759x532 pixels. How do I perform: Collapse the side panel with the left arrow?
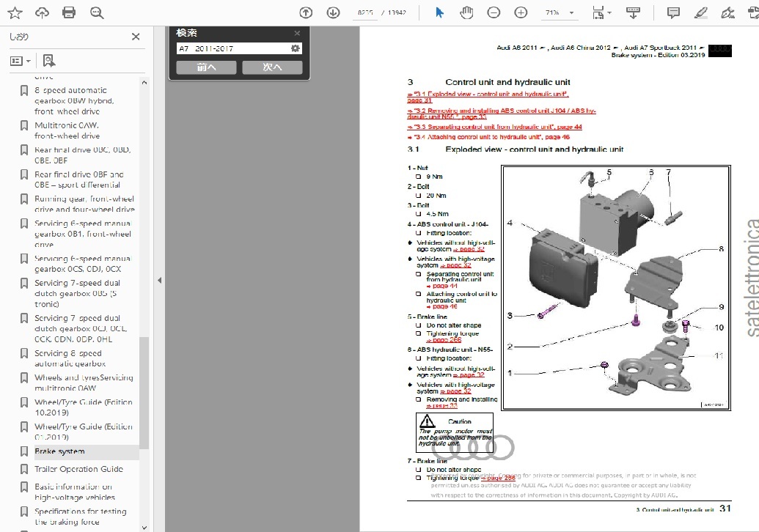coord(159,280)
